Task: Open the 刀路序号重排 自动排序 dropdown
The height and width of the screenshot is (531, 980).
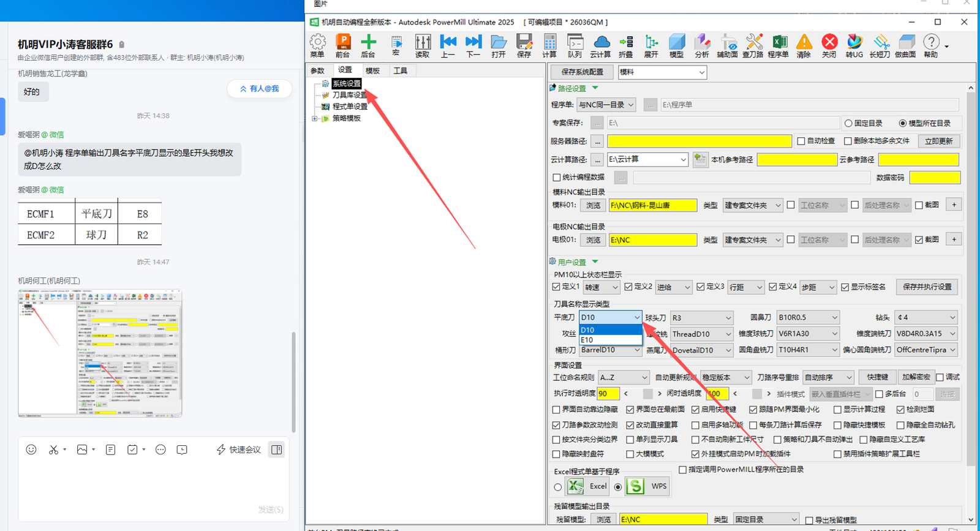Action: click(x=828, y=377)
